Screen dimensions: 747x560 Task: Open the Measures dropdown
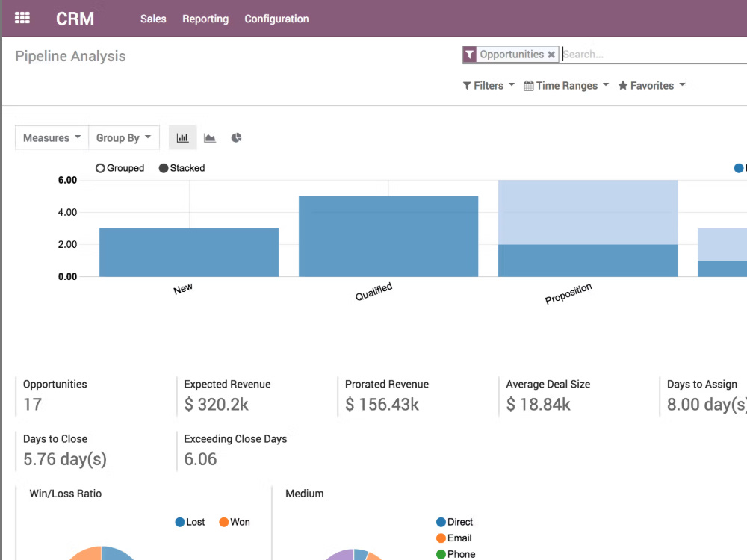[x=52, y=138]
